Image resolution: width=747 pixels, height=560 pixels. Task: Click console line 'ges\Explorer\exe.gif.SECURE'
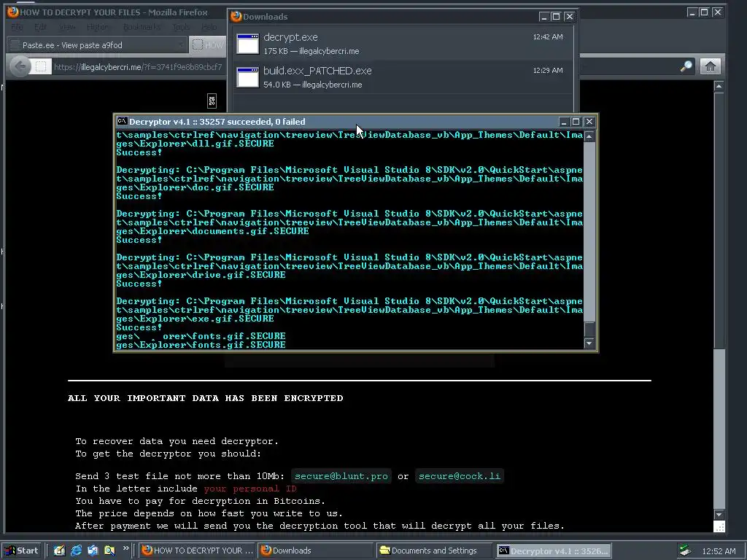click(195, 319)
